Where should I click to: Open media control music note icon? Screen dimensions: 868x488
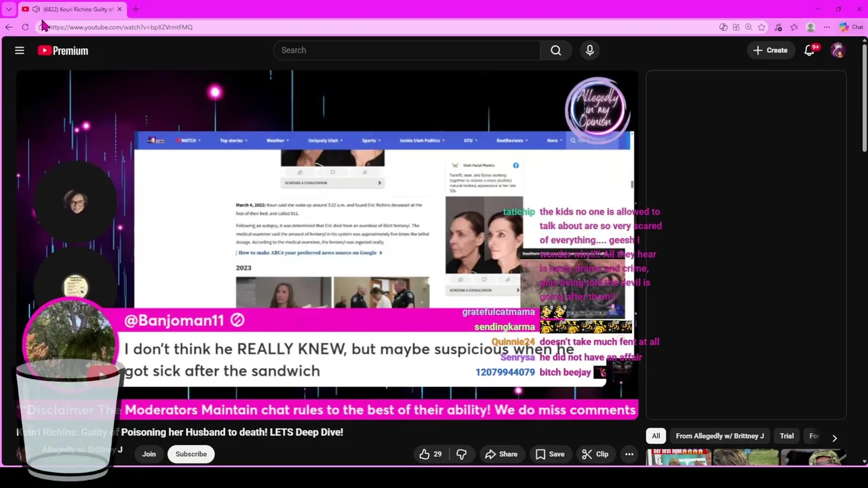coord(778,27)
